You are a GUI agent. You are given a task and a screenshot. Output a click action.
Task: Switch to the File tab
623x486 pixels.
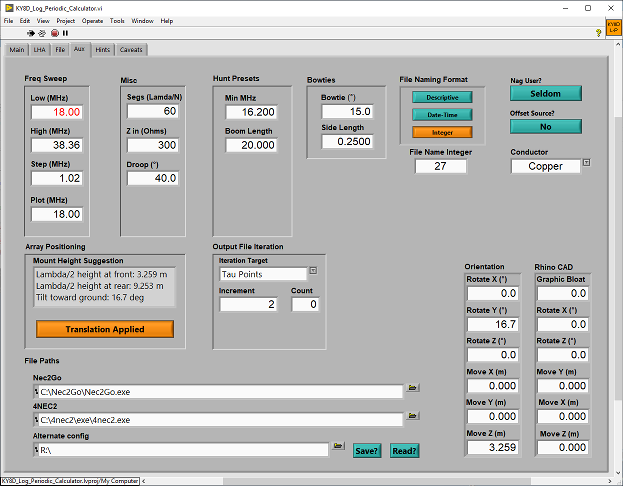(60, 50)
